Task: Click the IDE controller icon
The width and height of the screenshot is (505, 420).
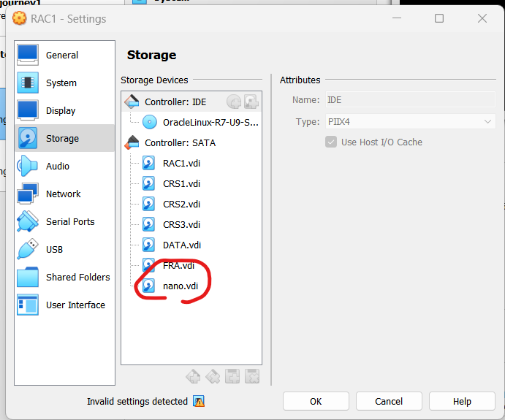Action: coord(132,102)
